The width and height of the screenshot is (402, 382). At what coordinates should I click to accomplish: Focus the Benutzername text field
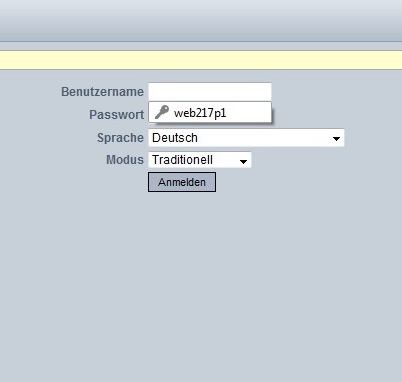coord(210,92)
